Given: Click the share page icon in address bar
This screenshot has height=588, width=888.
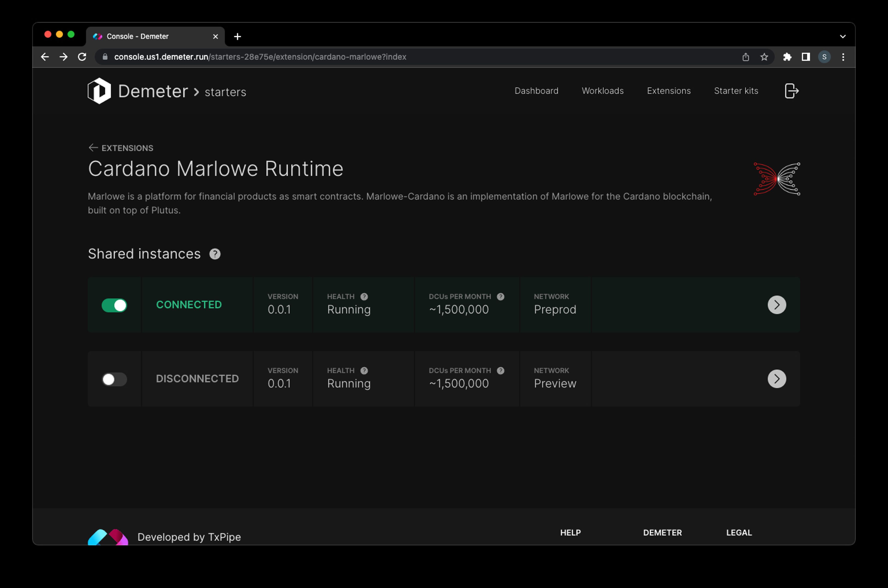Looking at the screenshot, I should pyautogui.click(x=746, y=57).
